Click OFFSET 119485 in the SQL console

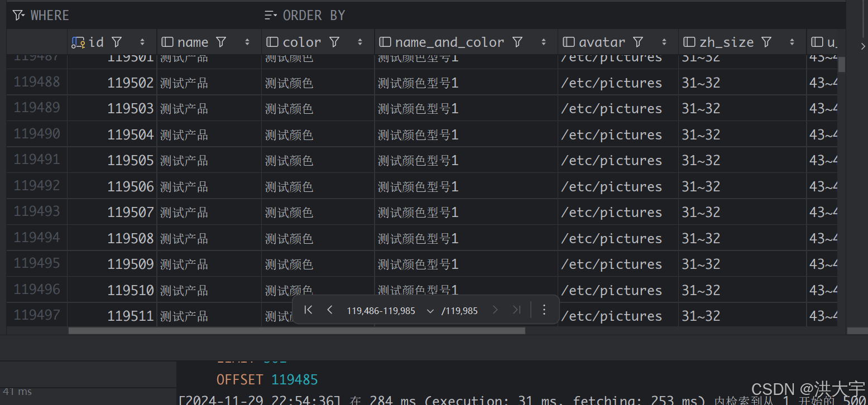tap(267, 380)
